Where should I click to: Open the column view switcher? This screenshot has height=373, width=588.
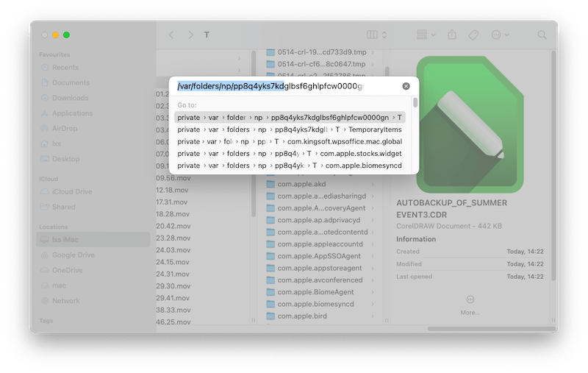376,35
